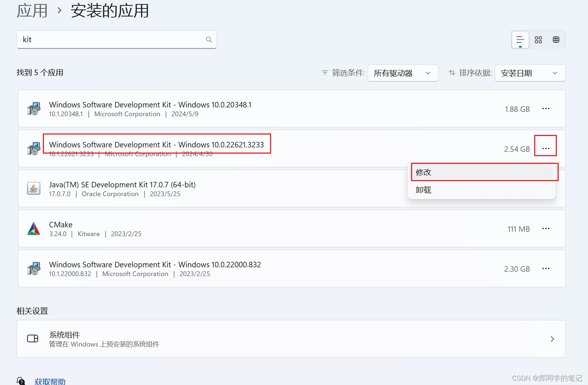This screenshot has height=385, width=588.
Task: Choose 卸载 from the context menu
Action: point(481,190)
